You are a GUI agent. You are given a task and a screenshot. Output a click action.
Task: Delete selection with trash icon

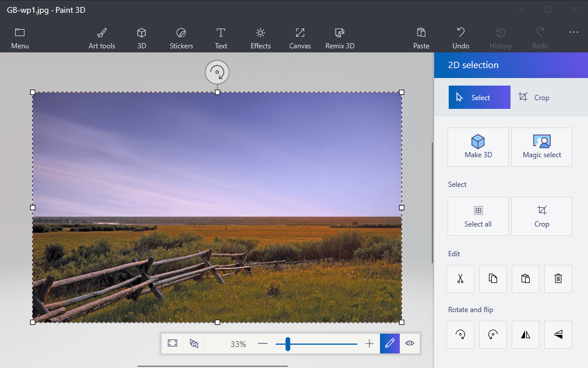point(558,279)
